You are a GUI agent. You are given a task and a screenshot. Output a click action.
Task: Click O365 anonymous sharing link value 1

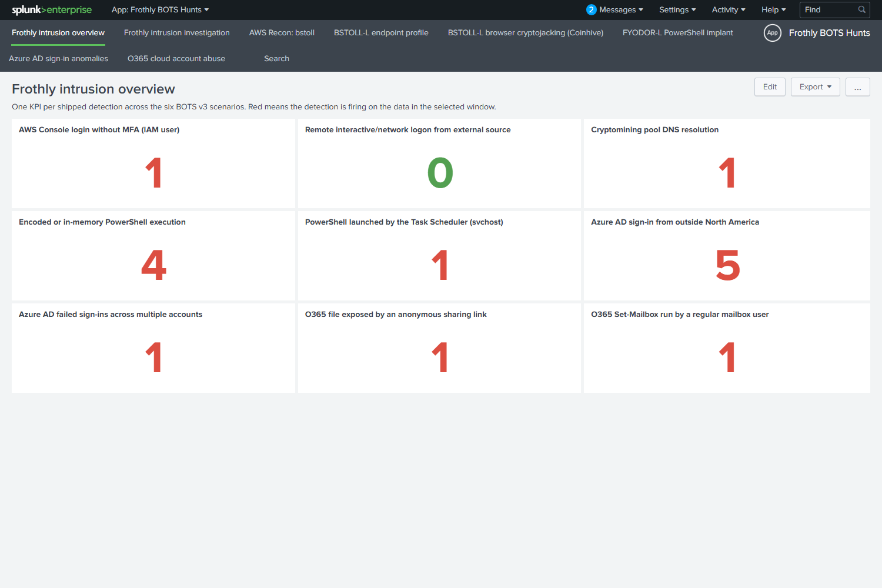(440, 358)
